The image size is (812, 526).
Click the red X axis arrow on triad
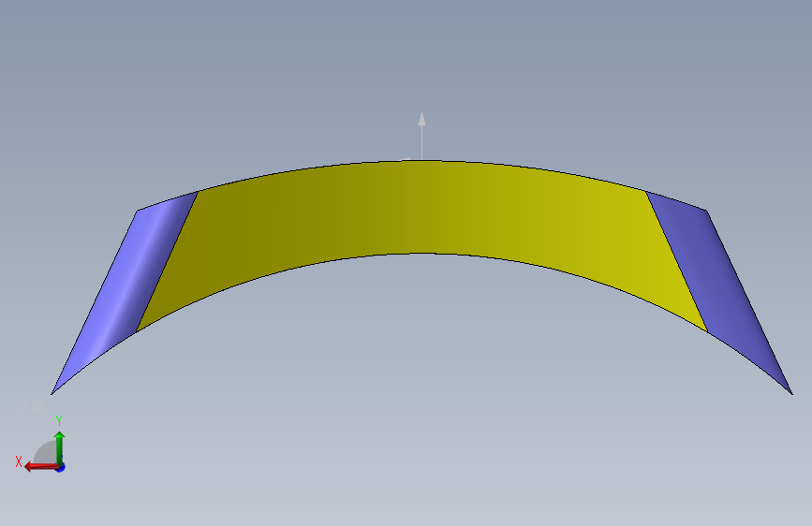(41, 467)
